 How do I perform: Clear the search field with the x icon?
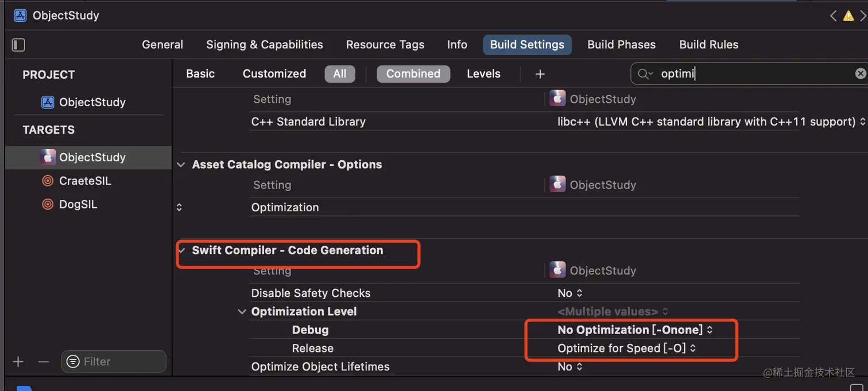coord(860,73)
